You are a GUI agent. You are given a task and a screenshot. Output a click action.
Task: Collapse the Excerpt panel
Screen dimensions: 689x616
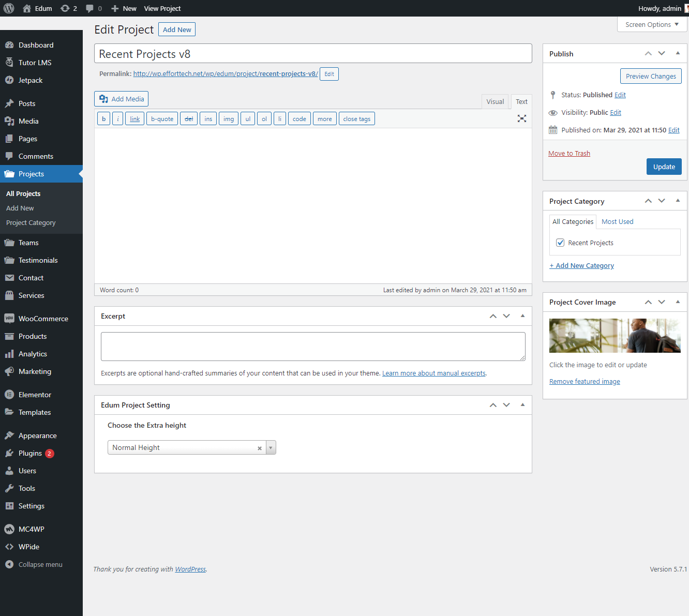click(x=522, y=316)
